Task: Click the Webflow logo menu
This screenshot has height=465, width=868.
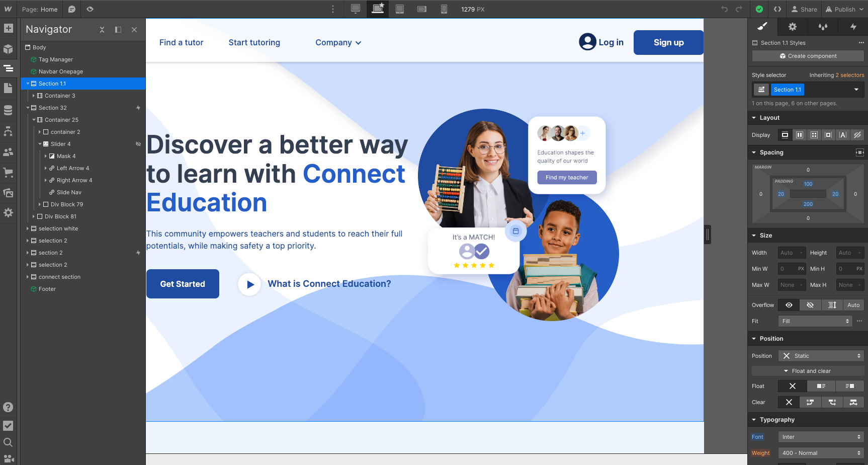Action: 8,9
